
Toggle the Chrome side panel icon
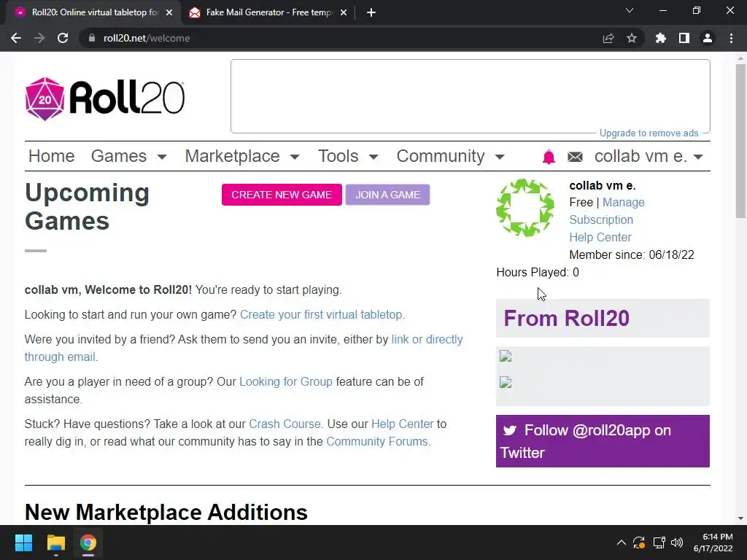point(684,38)
